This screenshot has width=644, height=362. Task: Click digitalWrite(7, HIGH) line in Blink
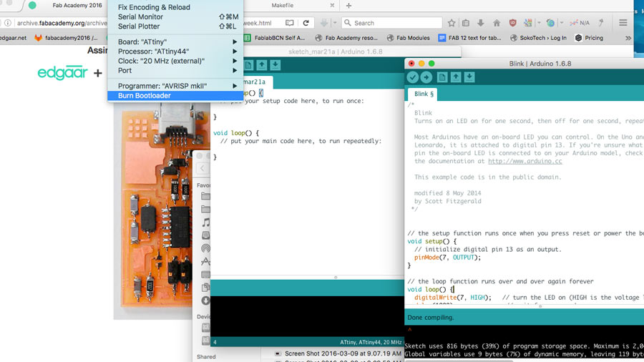click(453, 298)
